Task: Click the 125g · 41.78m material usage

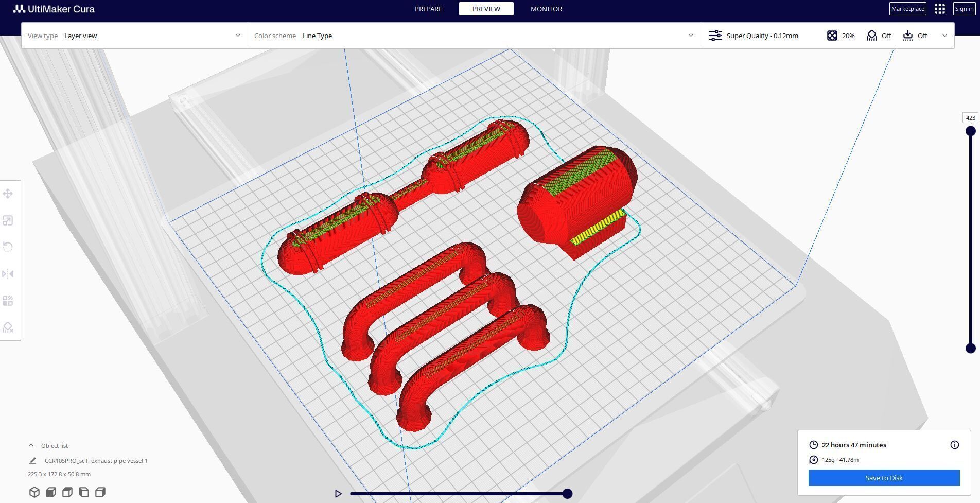Action: pyautogui.click(x=840, y=460)
